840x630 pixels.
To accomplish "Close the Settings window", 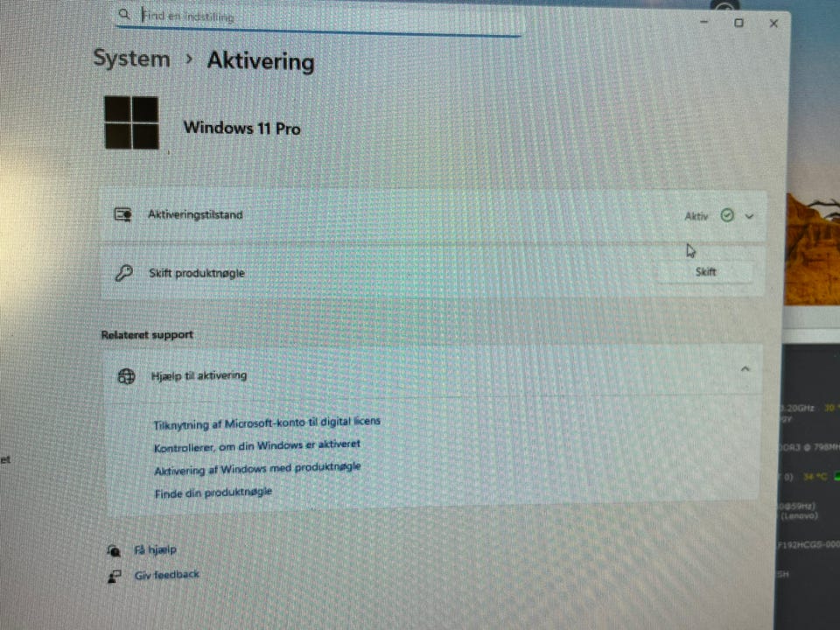I will pyautogui.click(x=773, y=24).
